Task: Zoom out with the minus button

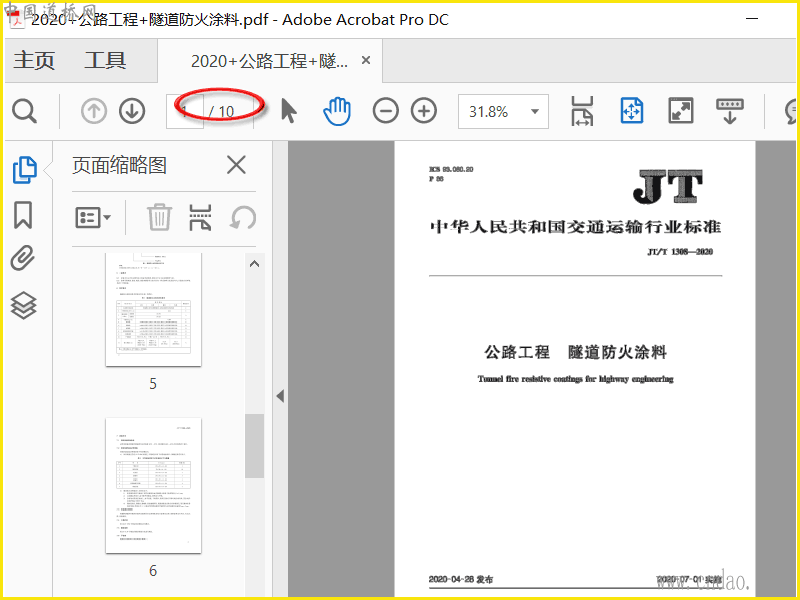Action: 386,111
